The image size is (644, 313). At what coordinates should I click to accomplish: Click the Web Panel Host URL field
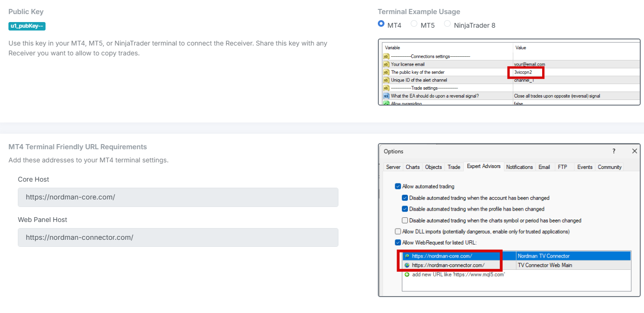click(178, 237)
